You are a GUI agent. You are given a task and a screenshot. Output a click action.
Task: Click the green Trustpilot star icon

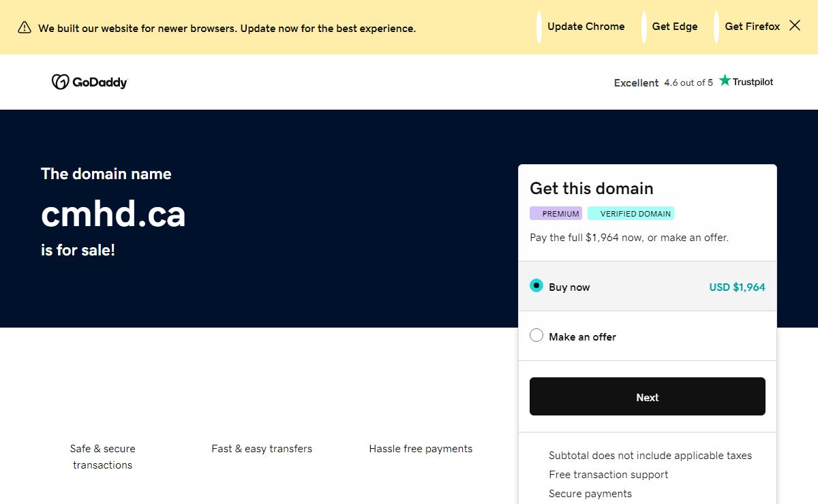[725, 81]
